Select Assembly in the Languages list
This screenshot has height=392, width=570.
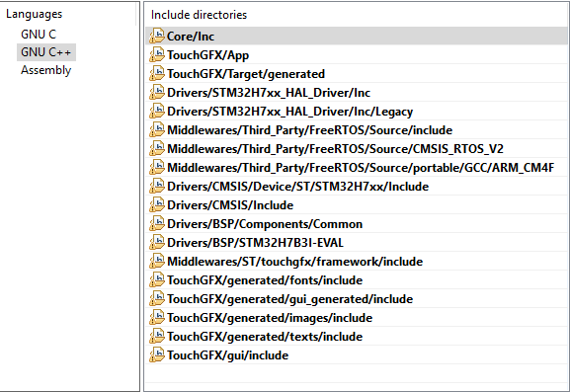(45, 70)
